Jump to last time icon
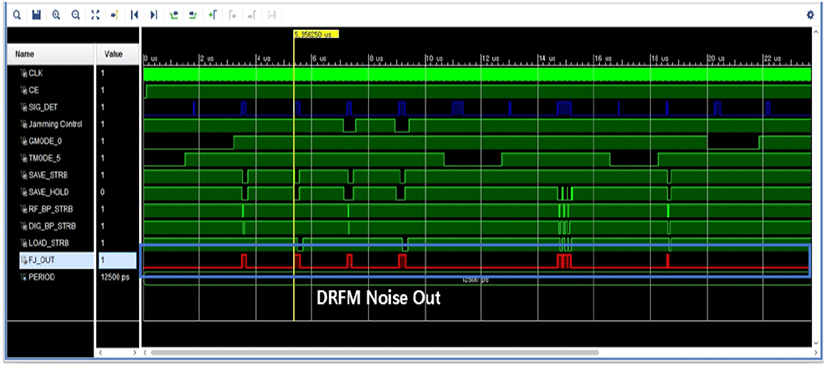Viewport: 827px width, 367px height. [153, 15]
